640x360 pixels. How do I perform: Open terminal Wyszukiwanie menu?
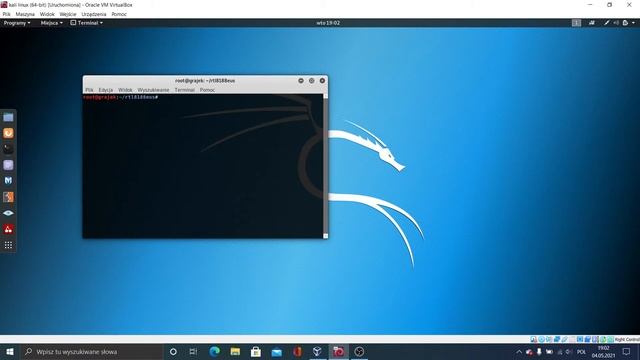[x=153, y=90]
